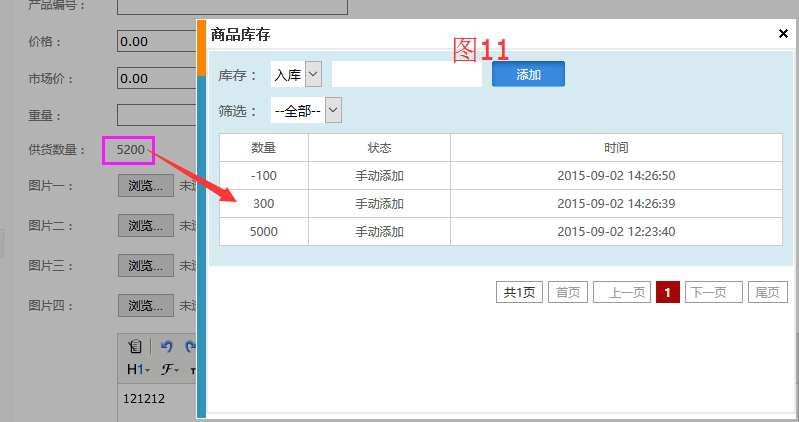Go to 首页 first page

[567, 292]
